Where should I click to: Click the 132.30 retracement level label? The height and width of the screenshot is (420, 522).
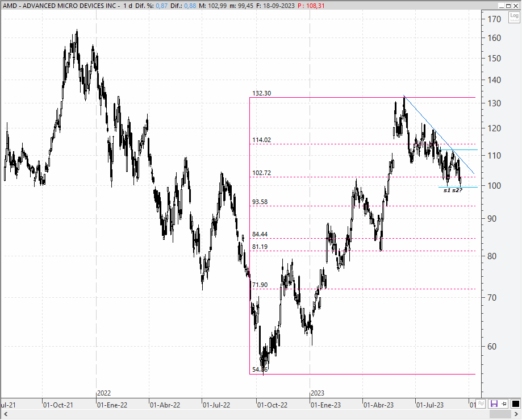262,93
